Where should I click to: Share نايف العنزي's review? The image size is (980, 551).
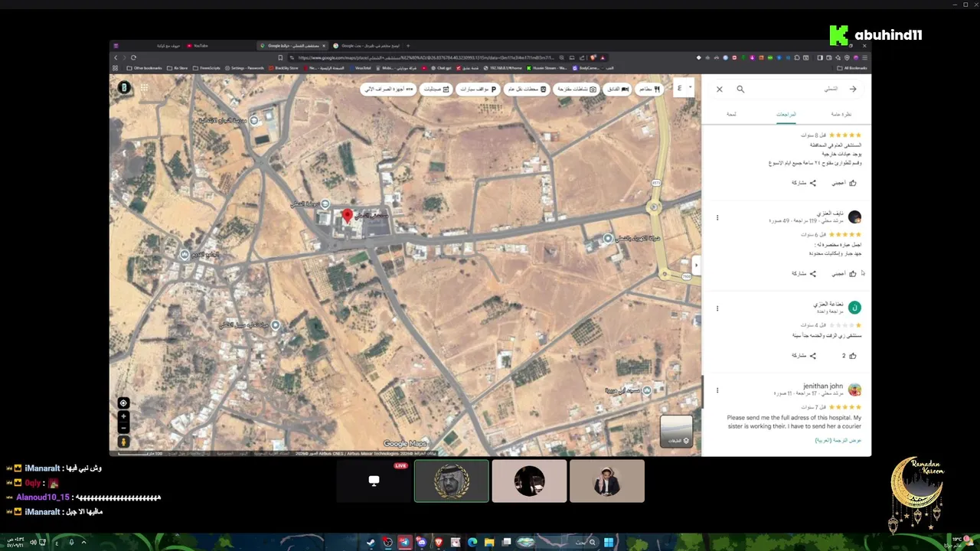[x=804, y=273]
